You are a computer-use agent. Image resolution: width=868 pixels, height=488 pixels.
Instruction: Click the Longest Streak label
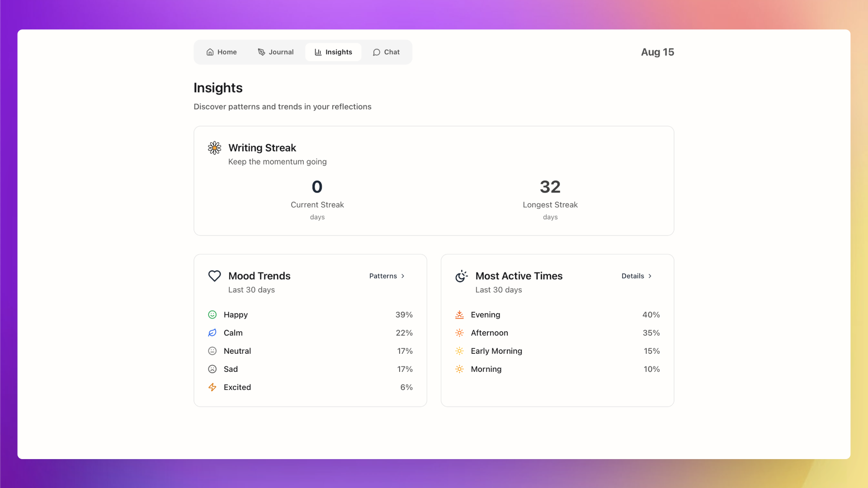pyautogui.click(x=550, y=205)
